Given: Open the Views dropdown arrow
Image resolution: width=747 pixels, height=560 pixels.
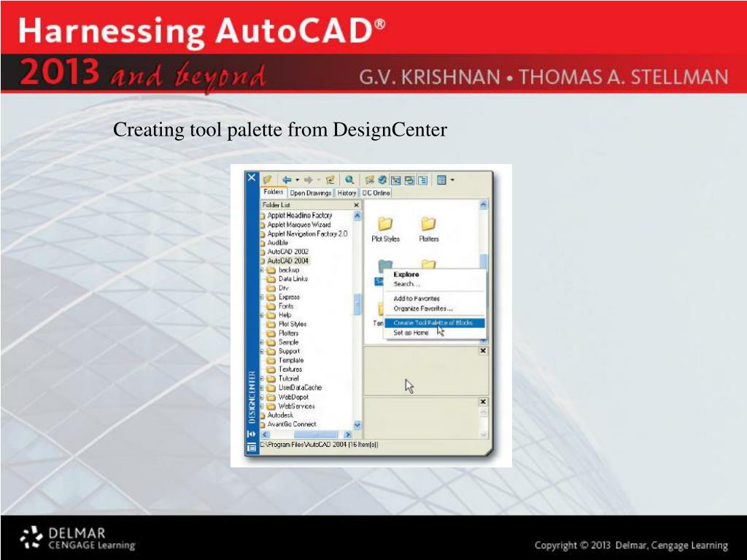Looking at the screenshot, I should [452, 180].
